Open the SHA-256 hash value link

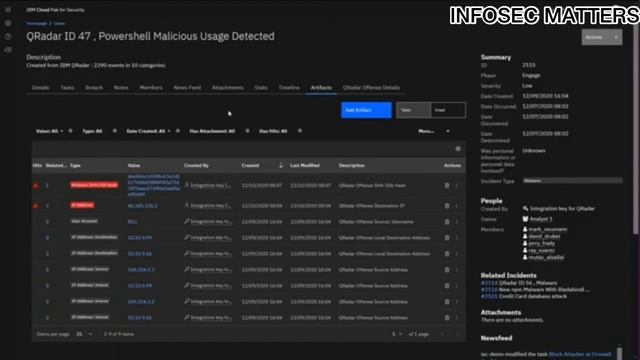(x=154, y=185)
